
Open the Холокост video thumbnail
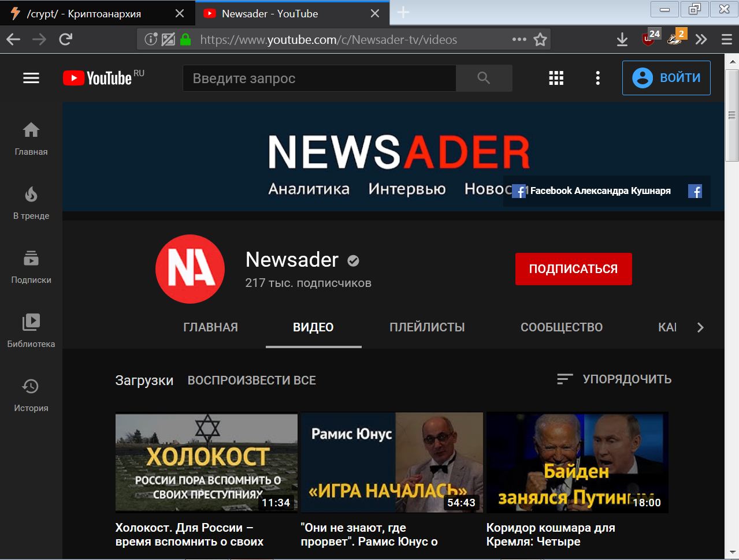[206, 462]
